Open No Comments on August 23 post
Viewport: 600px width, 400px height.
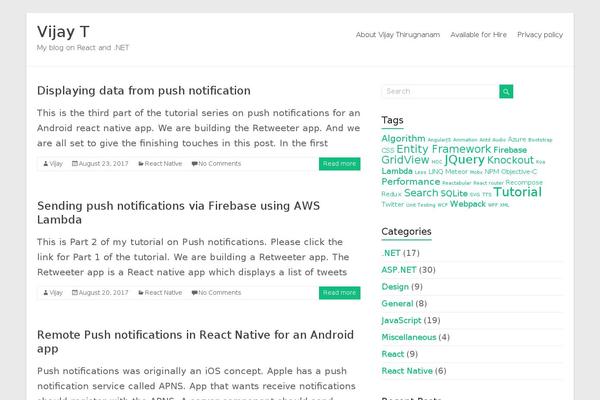tap(220, 164)
